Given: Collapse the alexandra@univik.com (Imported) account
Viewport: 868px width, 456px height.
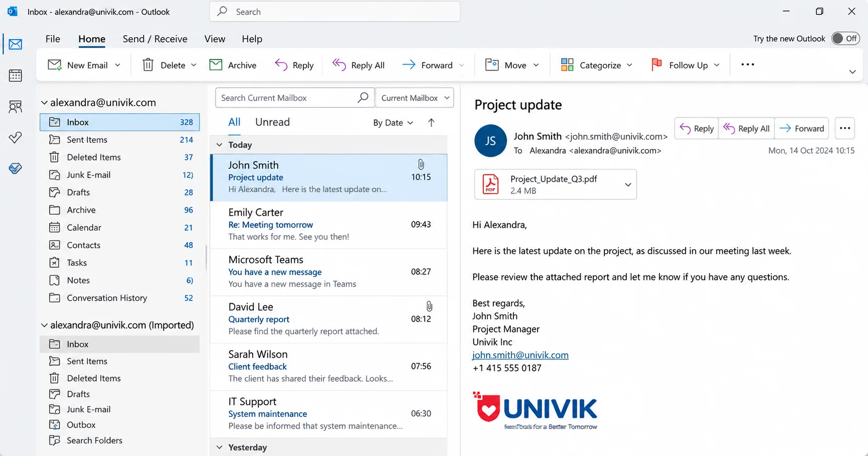Looking at the screenshot, I should [x=45, y=325].
